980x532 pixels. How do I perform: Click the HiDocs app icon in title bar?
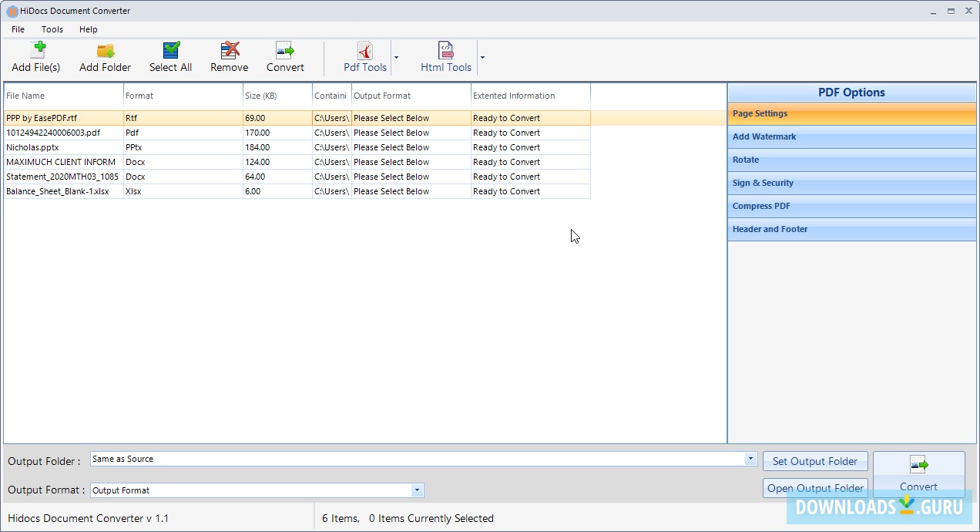coord(12,11)
